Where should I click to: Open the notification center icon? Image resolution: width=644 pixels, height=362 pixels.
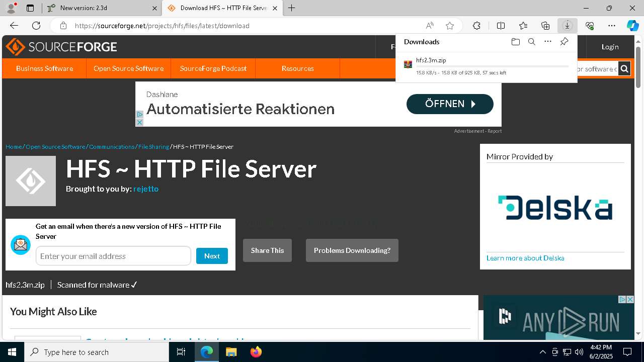click(x=627, y=352)
